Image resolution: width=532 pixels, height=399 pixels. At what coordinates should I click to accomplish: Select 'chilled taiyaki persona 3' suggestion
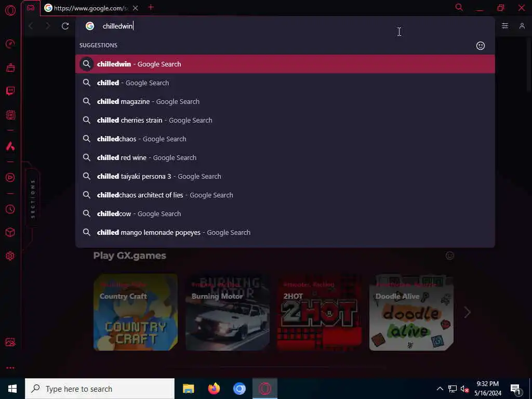(285, 177)
